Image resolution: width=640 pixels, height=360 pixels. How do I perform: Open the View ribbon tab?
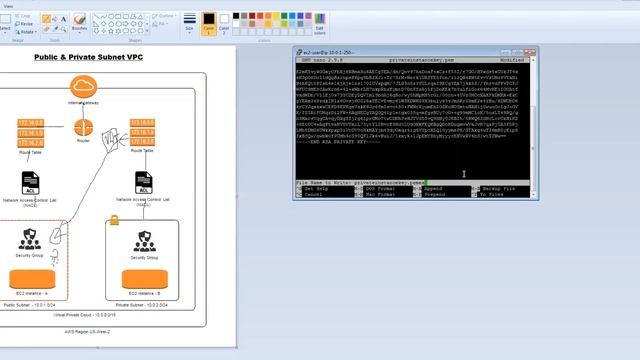tap(8, 6)
